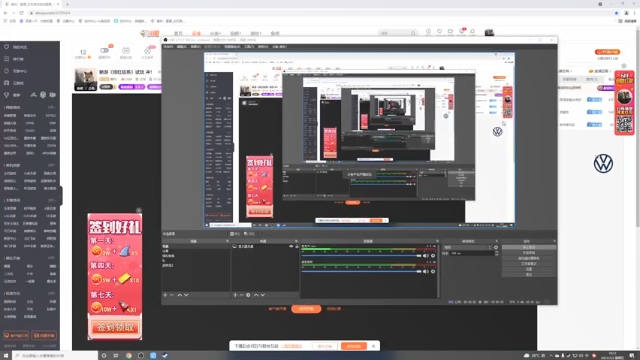Image resolution: width=640 pixels, height=360 pixels.
Task: Open settings gear of first mixer channel
Action: pyautogui.click(x=433, y=256)
